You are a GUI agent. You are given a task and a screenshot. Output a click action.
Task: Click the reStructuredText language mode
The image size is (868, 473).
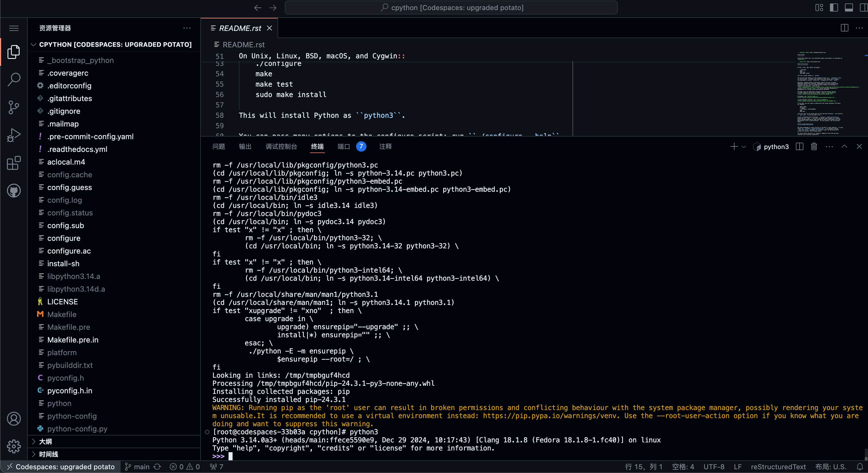[778, 467]
